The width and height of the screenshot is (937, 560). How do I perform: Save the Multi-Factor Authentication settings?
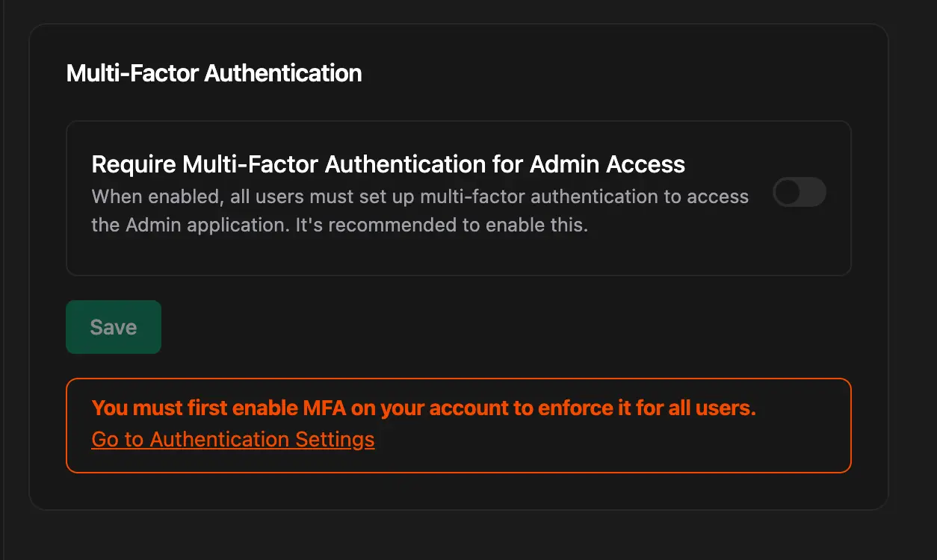[113, 326]
